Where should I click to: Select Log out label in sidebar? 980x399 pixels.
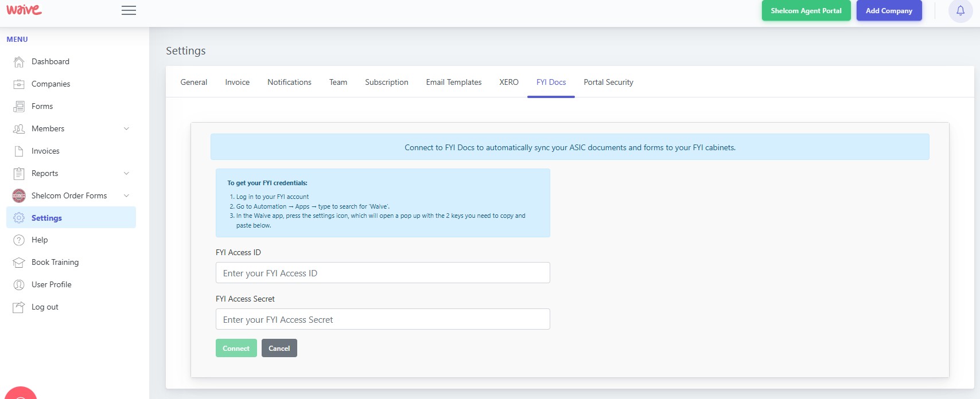coord(45,307)
